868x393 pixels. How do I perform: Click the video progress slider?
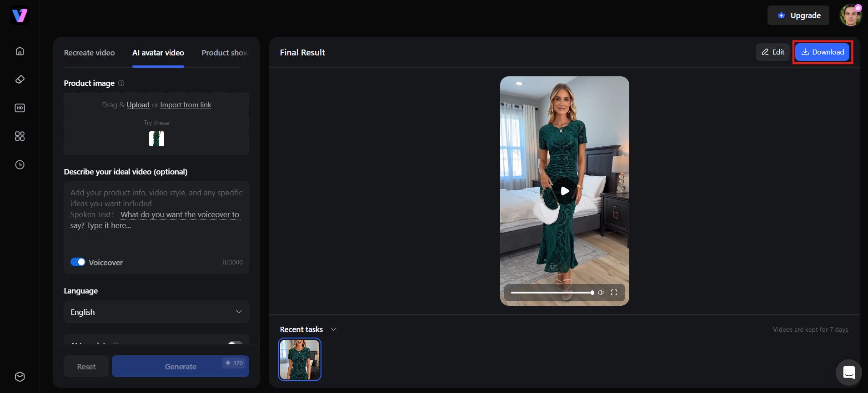coord(552,293)
